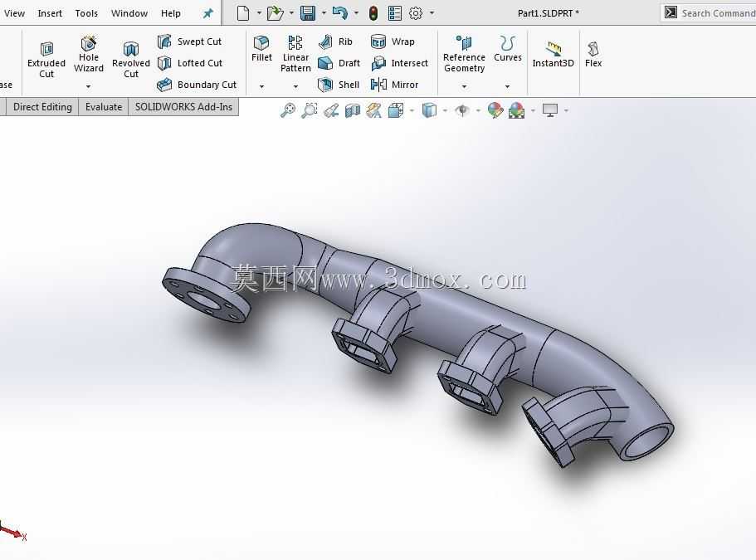Open the Insert menu
756x560 pixels.
pos(50,13)
